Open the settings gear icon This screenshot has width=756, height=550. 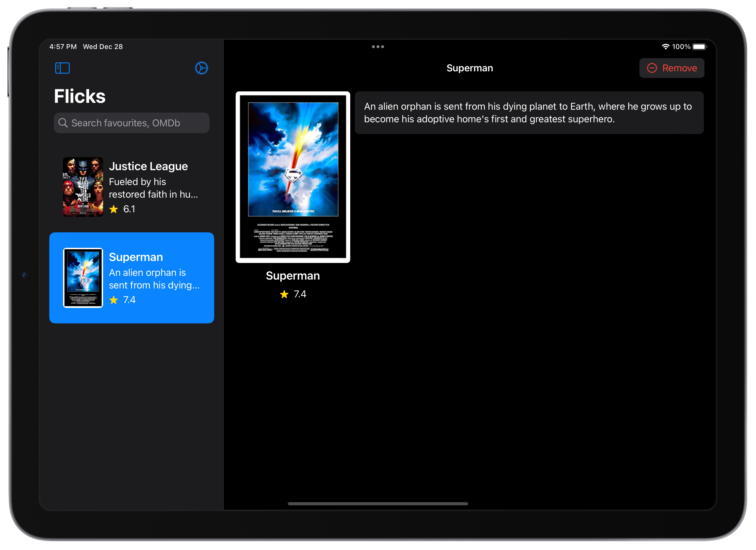(x=201, y=68)
